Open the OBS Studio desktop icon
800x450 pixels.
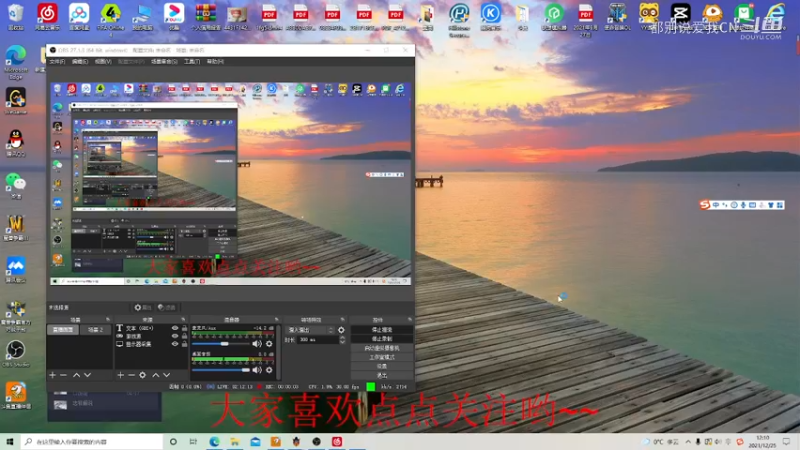pyautogui.click(x=16, y=354)
